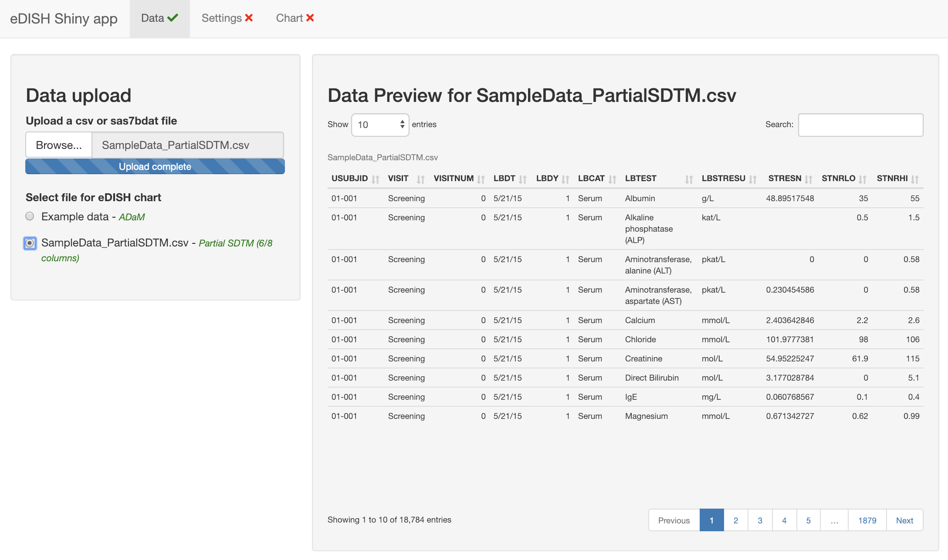Viewport: 948px width, 560px height.
Task: Click the VISIT column sort arrows
Action: coord(420,179)
